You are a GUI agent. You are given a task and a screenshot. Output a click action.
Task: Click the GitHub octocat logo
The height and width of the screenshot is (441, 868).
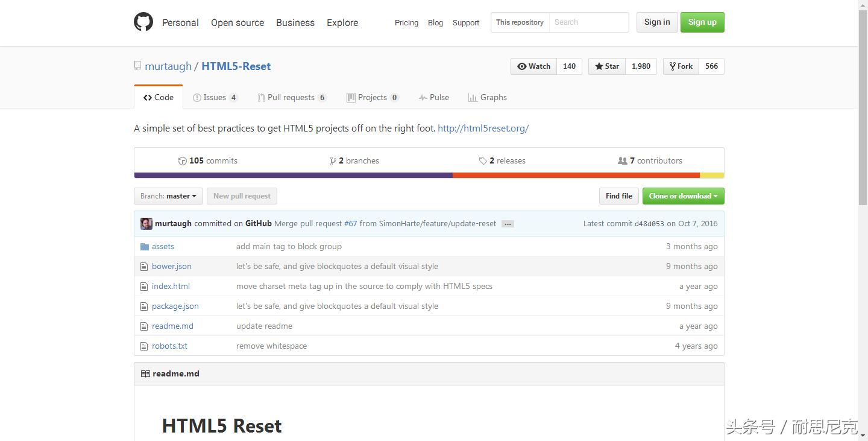pyautogui.click(x=143, y=22)
